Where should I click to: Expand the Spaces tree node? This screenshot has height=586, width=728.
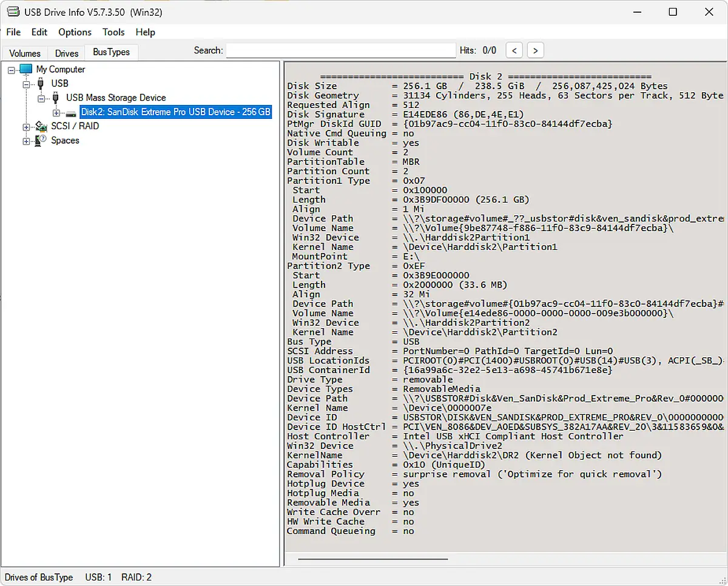pyautogui.click(x=26, y=141)
